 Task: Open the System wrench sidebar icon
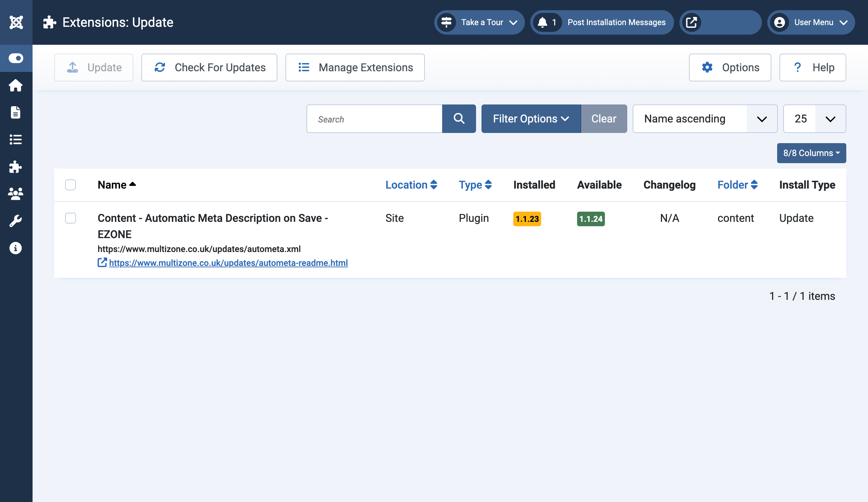[16, 221]
